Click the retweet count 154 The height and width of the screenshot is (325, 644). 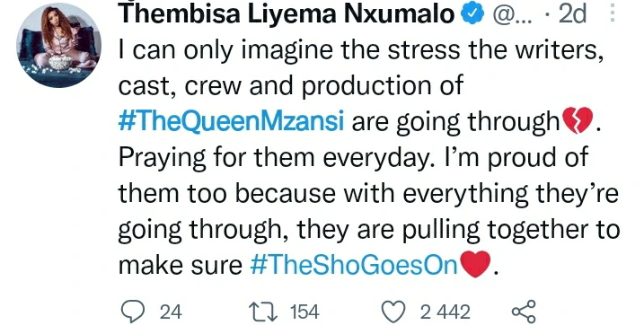pyautogui.click(x=304, y=312)
